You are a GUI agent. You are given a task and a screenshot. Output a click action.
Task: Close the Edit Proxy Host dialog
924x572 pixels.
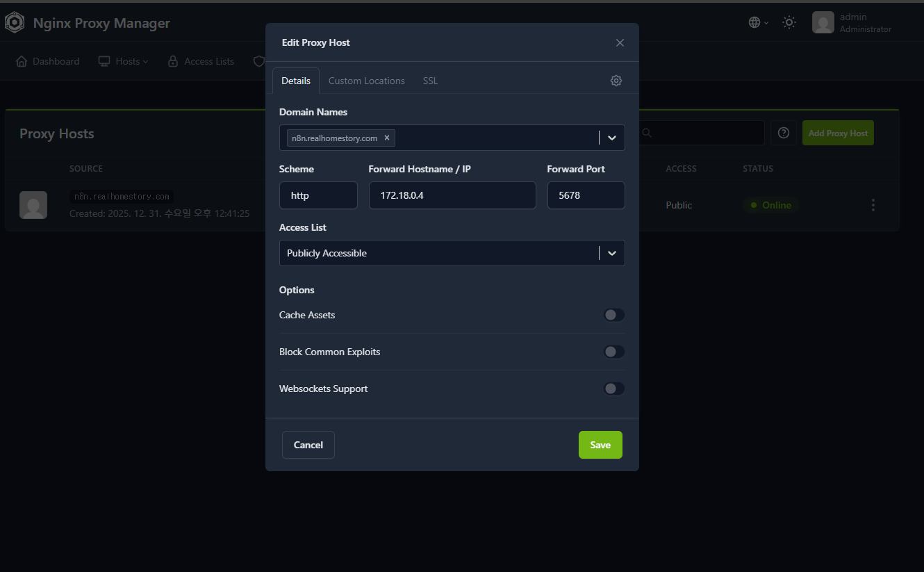tap(620, 42)
